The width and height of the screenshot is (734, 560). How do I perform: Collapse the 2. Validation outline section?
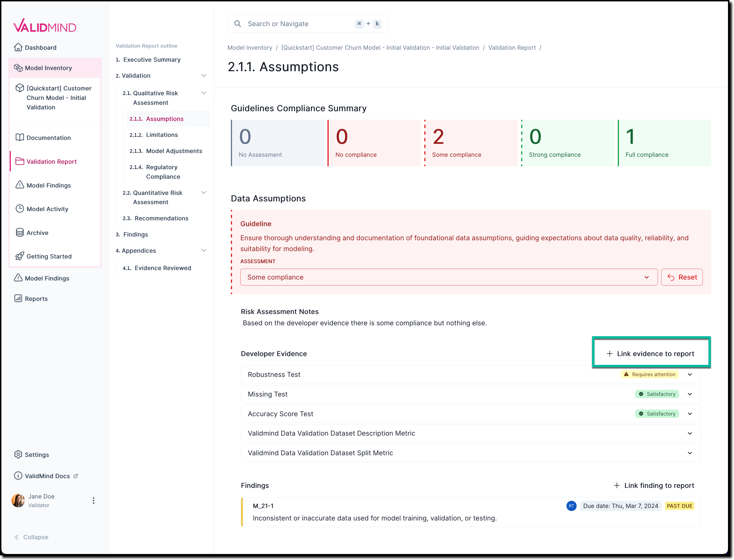click(204, 76)
